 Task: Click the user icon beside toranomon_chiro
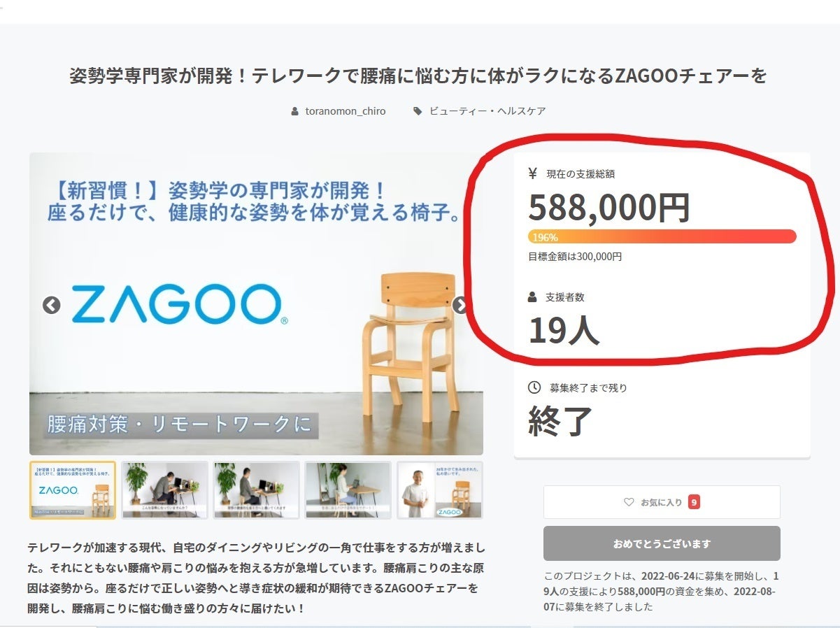(x=295, y=111)
